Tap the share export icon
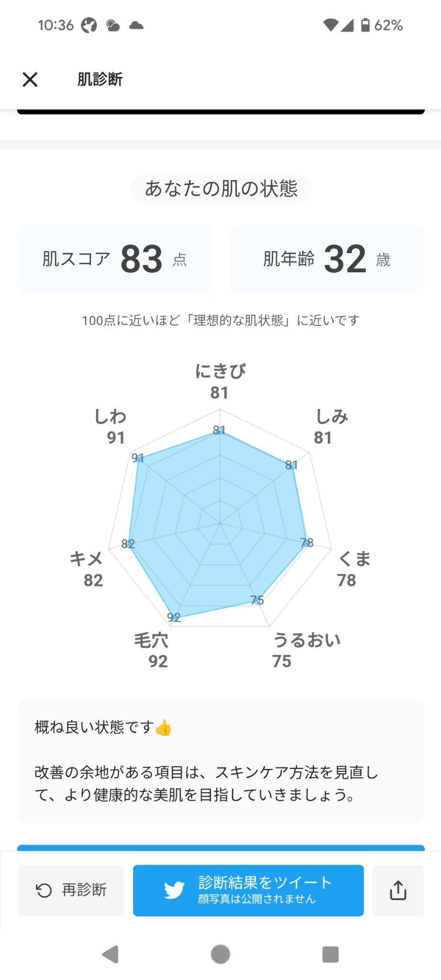The height and width of the screenshot is (980, 441). [x=398, y=890]
